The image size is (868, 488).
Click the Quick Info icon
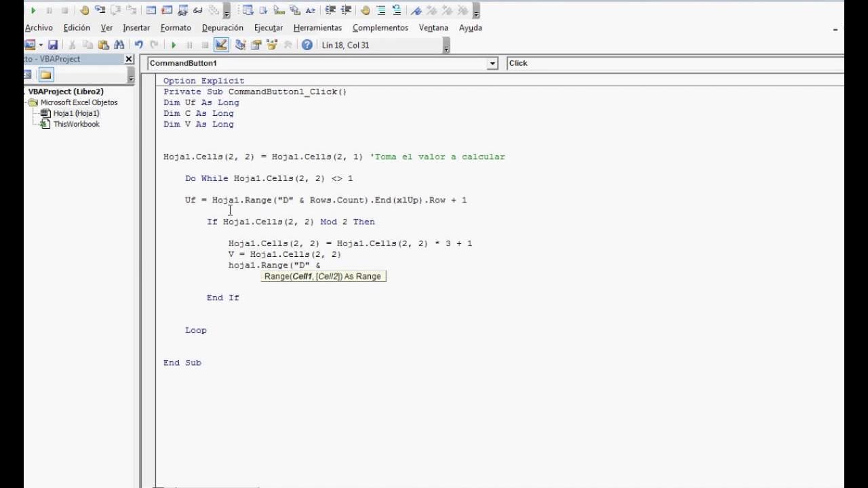pyautogui.click(x=279, y=10)
